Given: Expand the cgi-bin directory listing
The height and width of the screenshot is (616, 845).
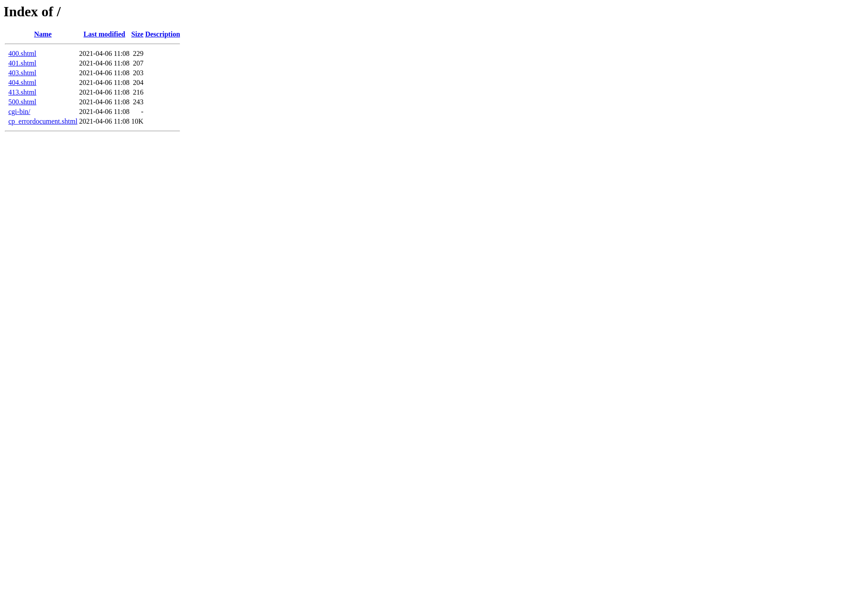Looking at the screenshot, I should pyautogui.click(x=19, y=111).
